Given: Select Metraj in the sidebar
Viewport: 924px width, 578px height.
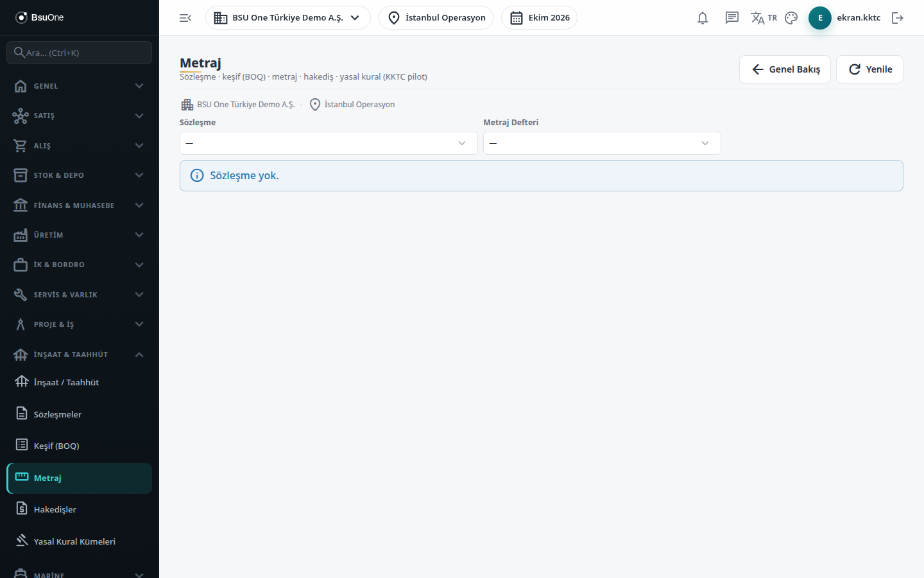Looking at the screenshot, I should click(x=80, y=478).
